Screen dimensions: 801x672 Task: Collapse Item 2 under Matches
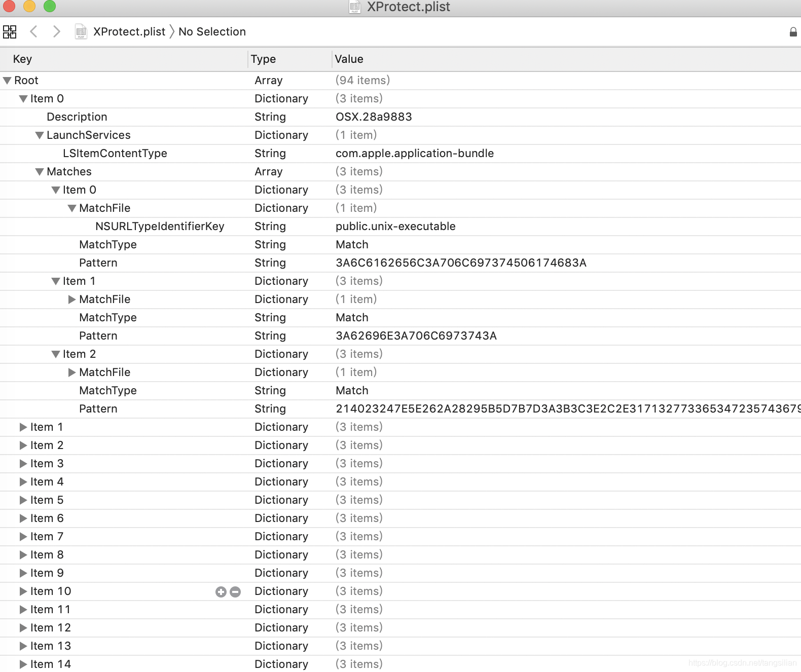56,354
